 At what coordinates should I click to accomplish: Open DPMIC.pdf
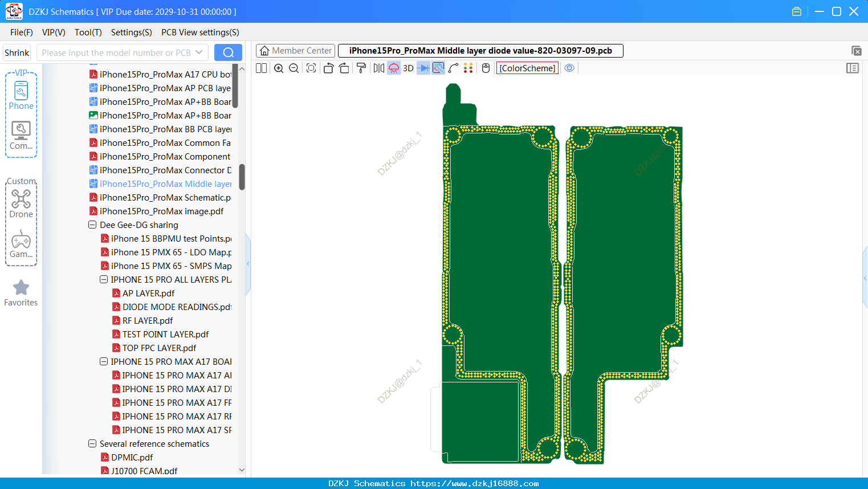(x=127, y=457)
